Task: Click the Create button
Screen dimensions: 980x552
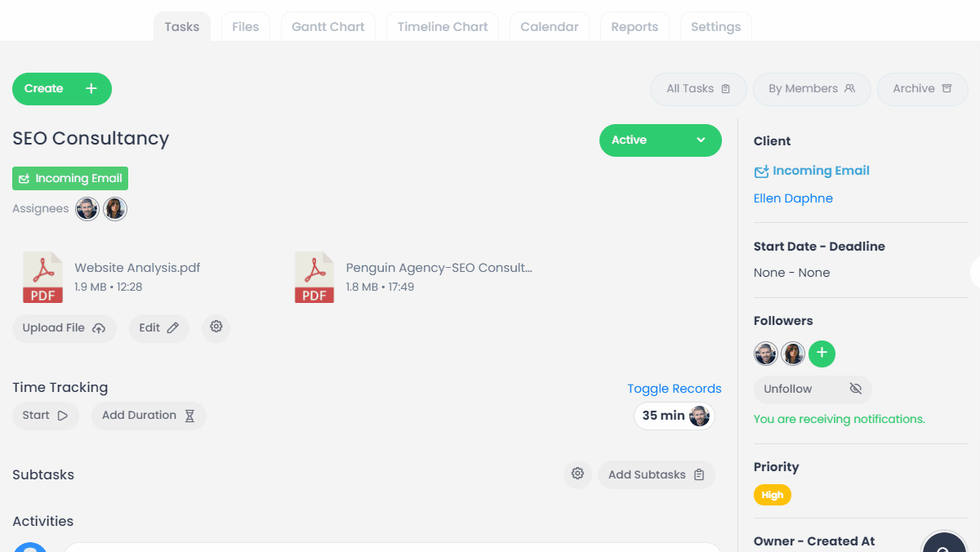Action: pyautogui.click(x=61, y=89)
